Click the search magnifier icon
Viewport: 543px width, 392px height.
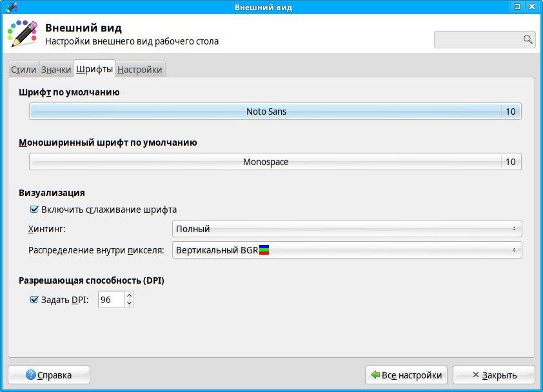[528, 39]
